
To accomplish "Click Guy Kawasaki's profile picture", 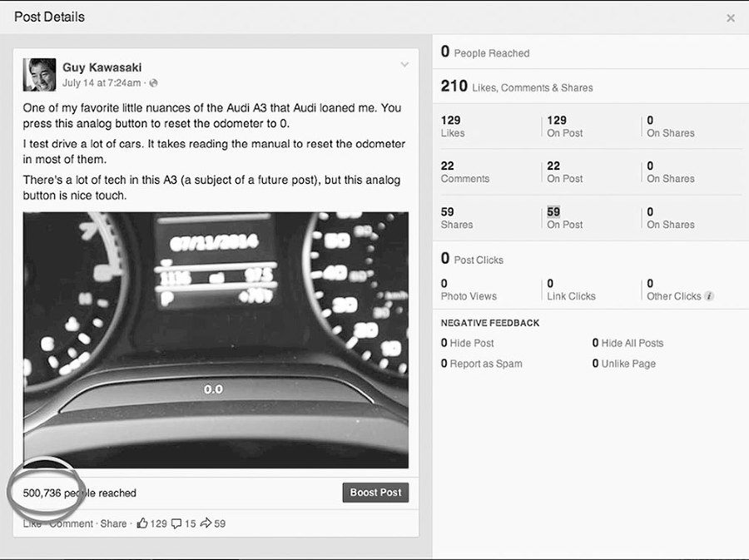I will point(39,75).
